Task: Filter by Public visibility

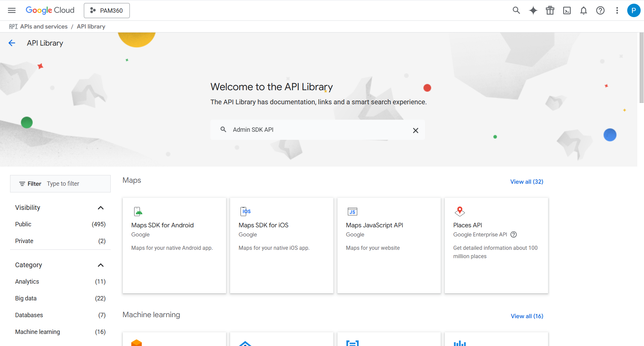Action: (x=23, y=224)
